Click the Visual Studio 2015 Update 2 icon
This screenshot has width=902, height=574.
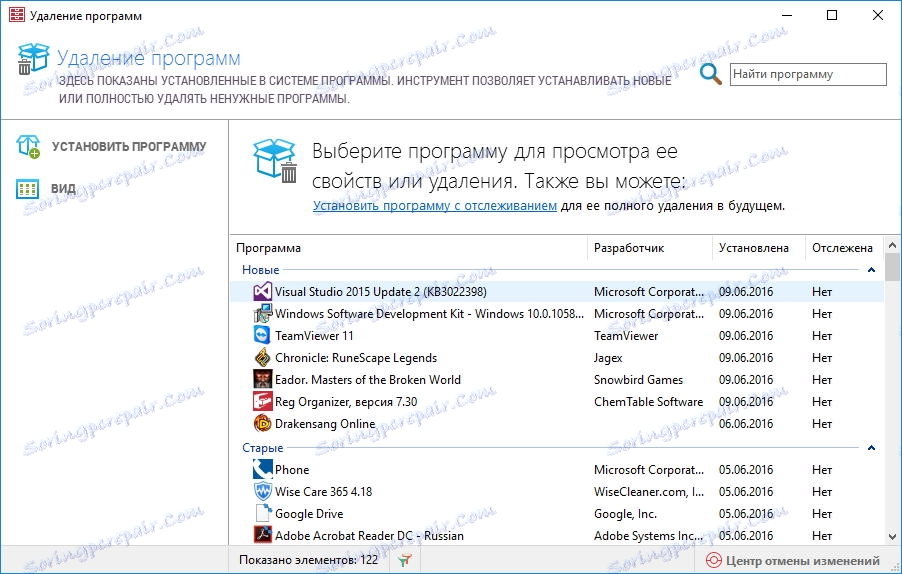coord(262,292)
